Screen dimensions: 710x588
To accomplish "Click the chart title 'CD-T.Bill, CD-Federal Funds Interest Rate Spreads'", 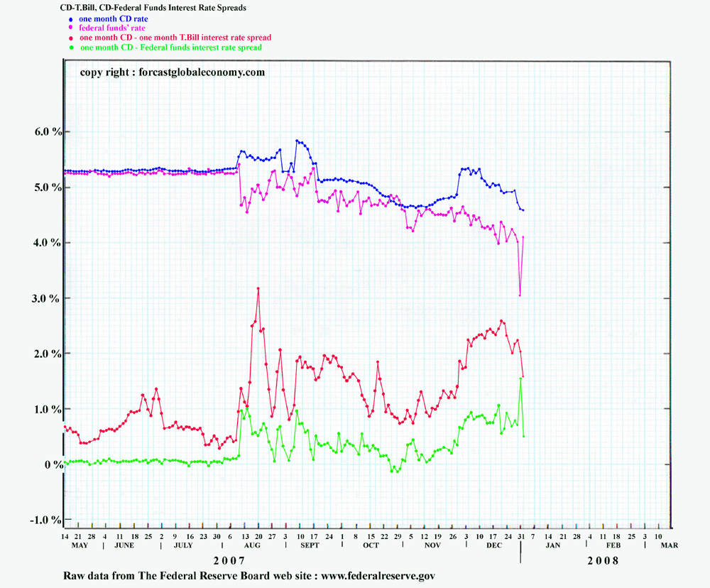I will pyautogui.click(x=153, y=7).
